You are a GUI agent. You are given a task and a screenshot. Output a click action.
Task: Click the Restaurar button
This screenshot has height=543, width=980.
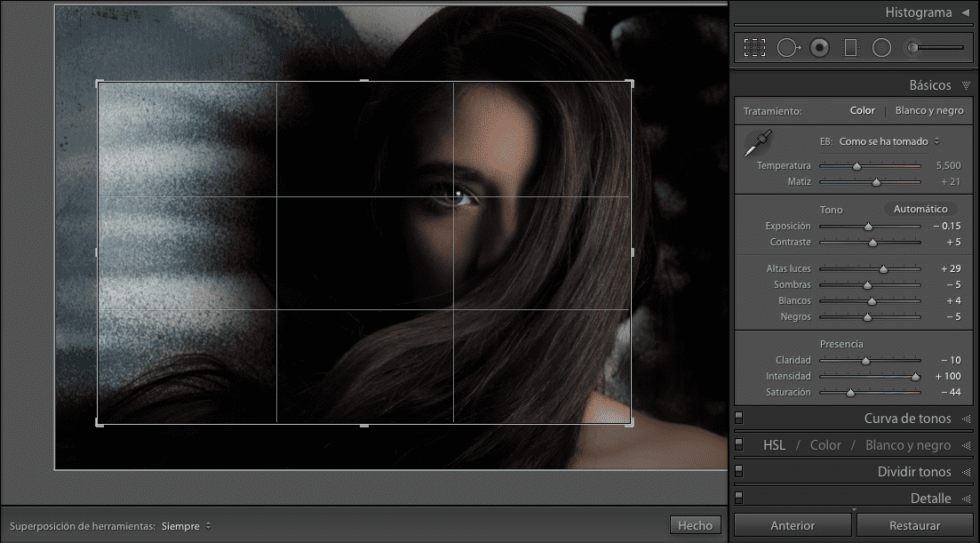[915, 525]
